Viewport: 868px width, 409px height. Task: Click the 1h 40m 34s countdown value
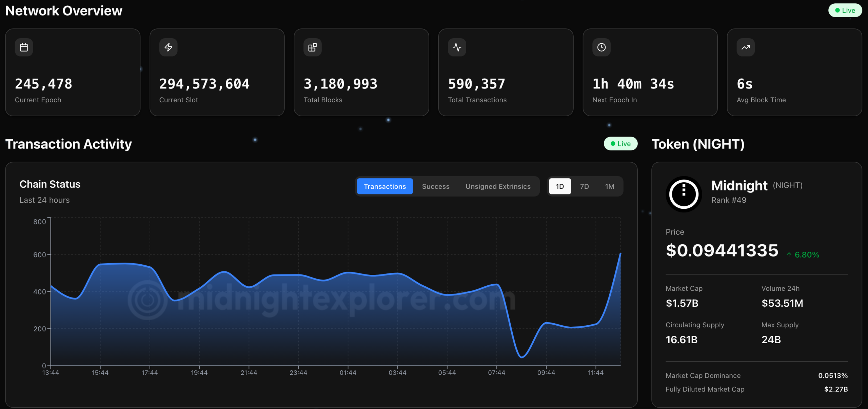point(633,84)
